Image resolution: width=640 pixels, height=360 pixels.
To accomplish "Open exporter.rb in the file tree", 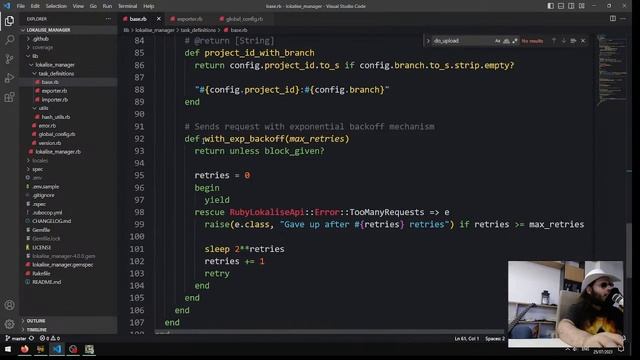I will (54, 91).
